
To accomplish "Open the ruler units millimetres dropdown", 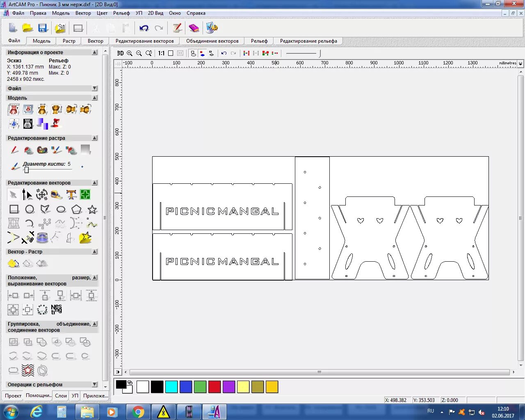I will 520,64.
